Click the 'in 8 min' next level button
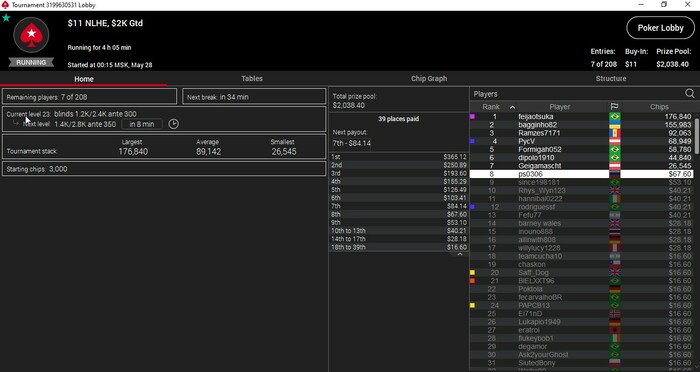This screenshot has height=372, width=700. [142, 124]
